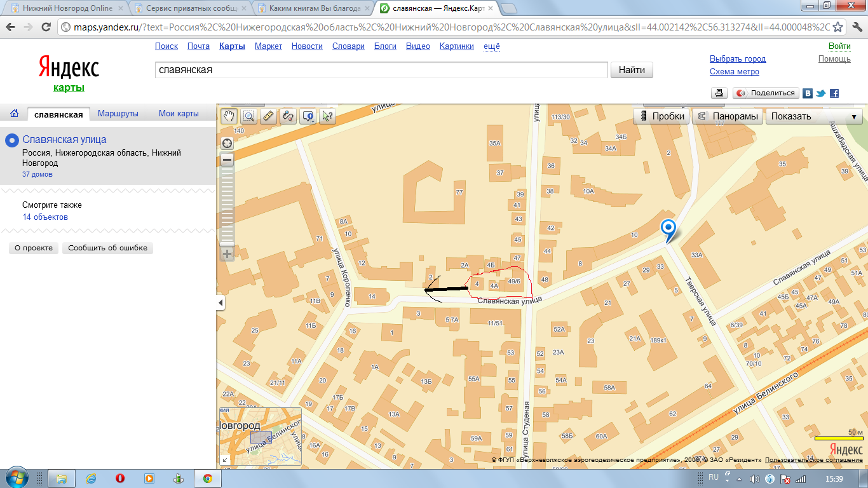868x488 pixels.
Task: Click the blue map pin marker
Action: click(668, 231)
